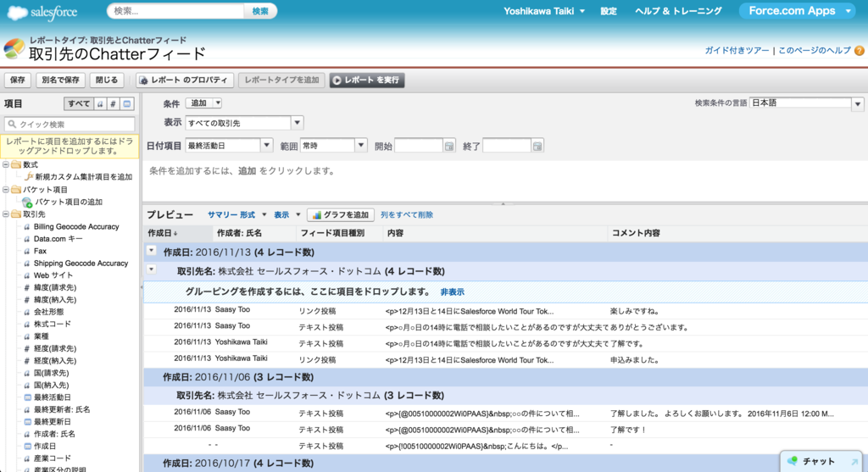The width and height of the screenshot is (868, 472).
Task: Click the 新規カスタム集計項目を追加 formula icon
Action: 29,176
